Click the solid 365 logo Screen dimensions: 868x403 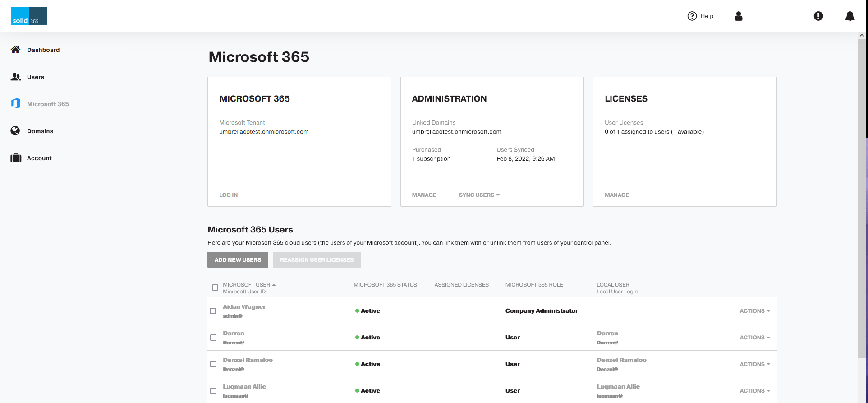pos(29,16)
